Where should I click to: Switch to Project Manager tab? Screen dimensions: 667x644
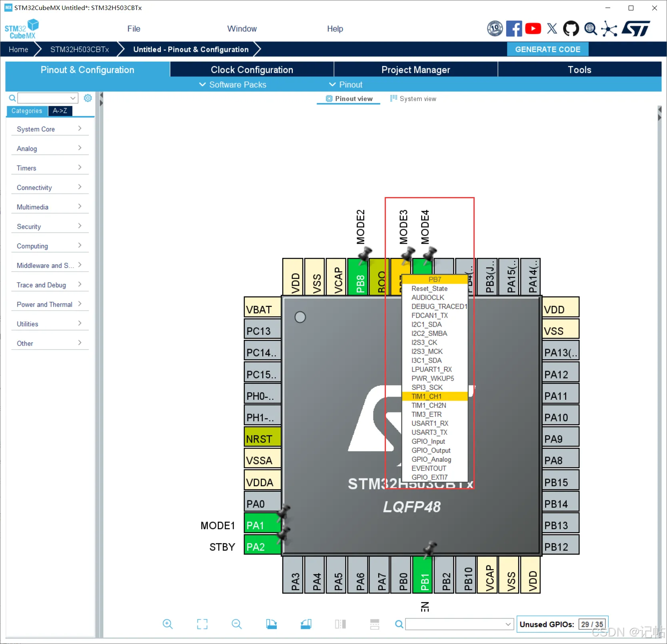(x=416, y=70)
